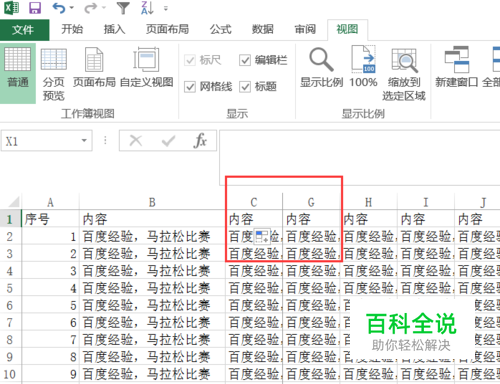The height and width of the screenshot is (384, 500).
Task: Select column A header
Action: click(x=50, y=202)
